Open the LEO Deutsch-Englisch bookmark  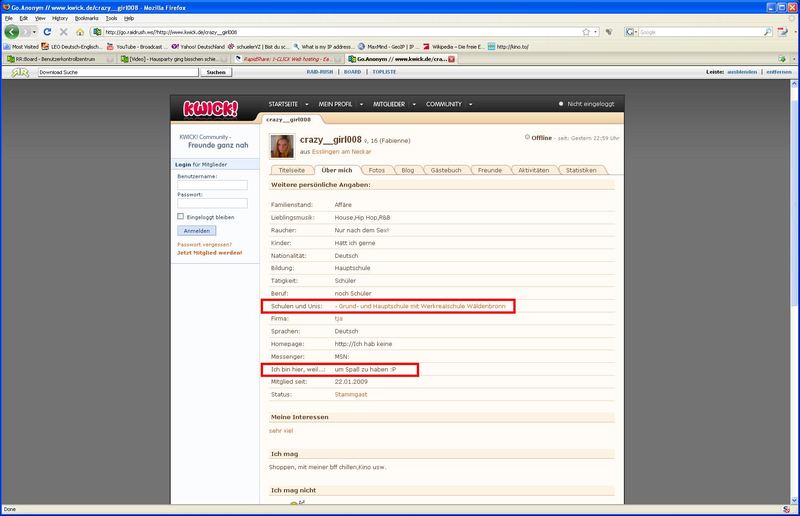click(71, 46)
